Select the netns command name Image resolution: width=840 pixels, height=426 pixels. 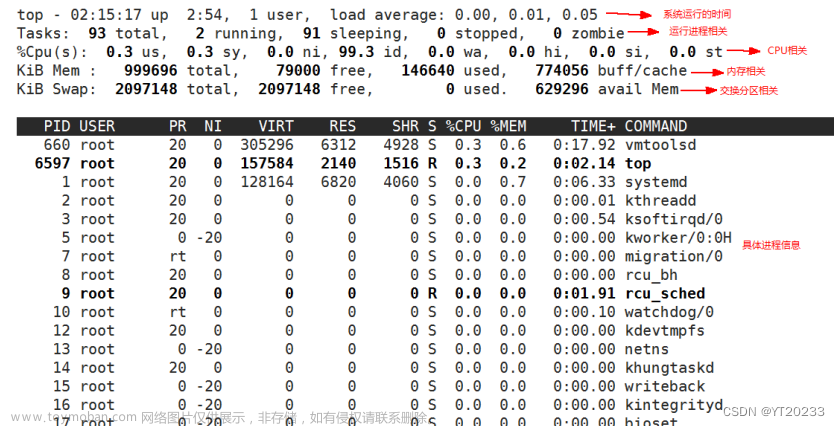(647, 349)
